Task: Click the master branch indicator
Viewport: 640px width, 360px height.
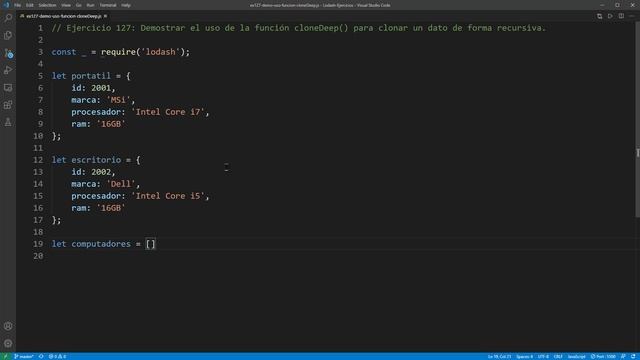Action: (24, 356)
